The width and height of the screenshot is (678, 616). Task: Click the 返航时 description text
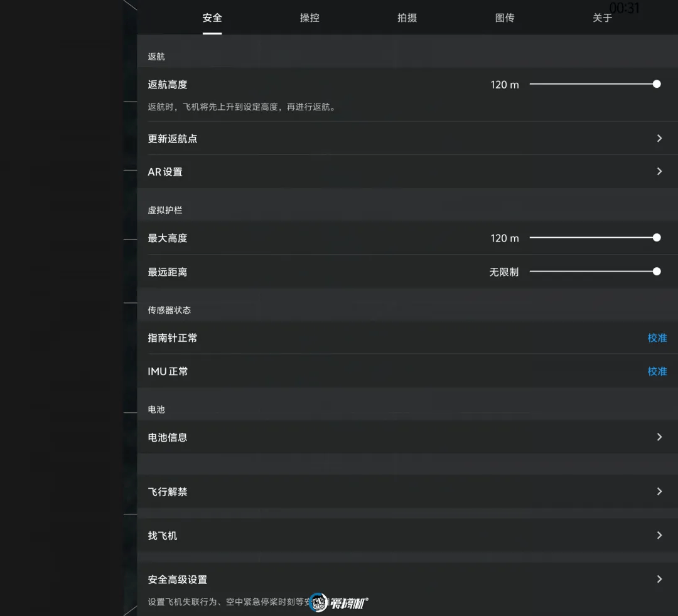(x=242, y=107)
